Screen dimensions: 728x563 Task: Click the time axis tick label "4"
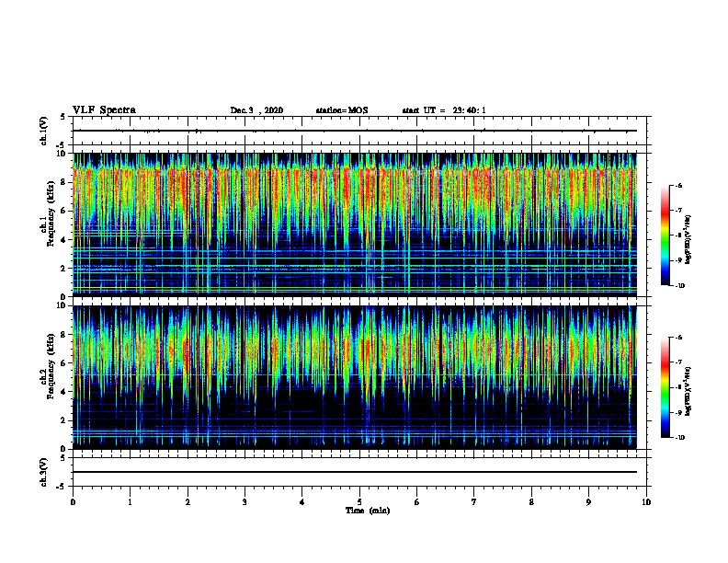click(302, 502)
